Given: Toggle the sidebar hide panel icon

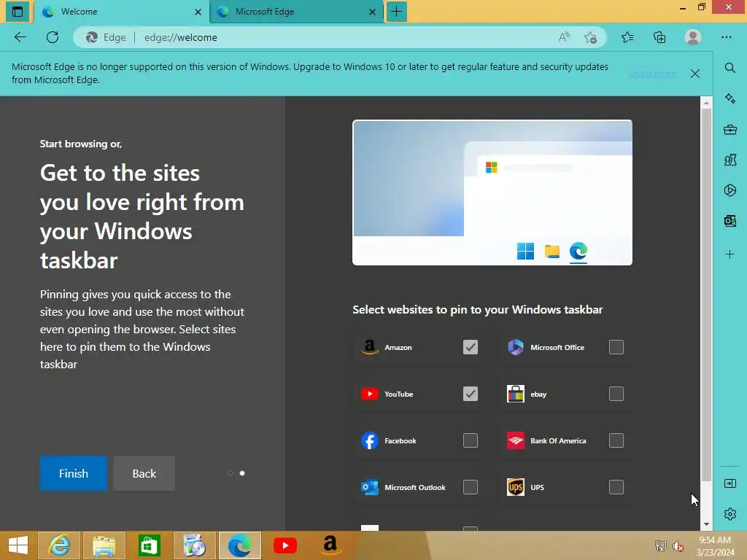Looking at the screenshot, I should pyautogui.click(x=729, y=484).
